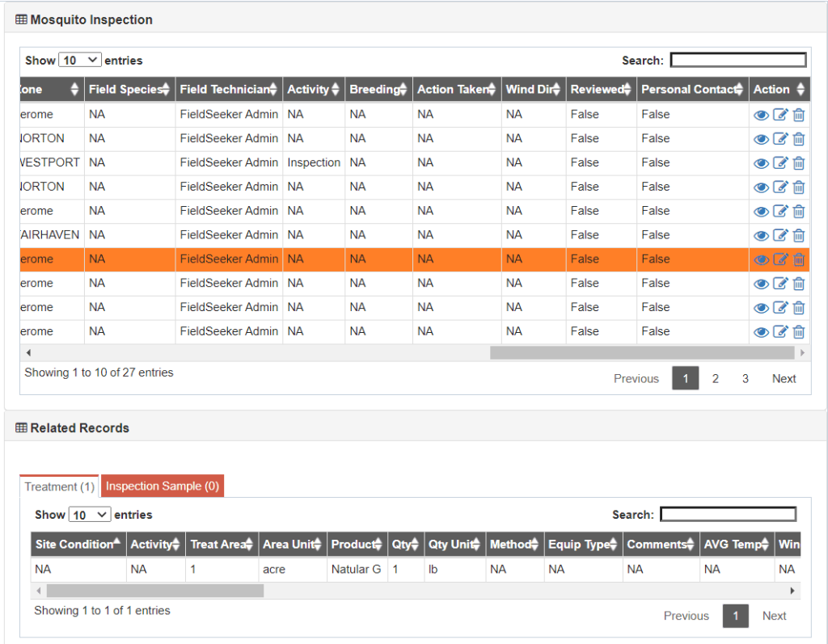
Task: Click Mosquito Inspection horizontal scrollbar thumb
Action: (x=642, y=352)
